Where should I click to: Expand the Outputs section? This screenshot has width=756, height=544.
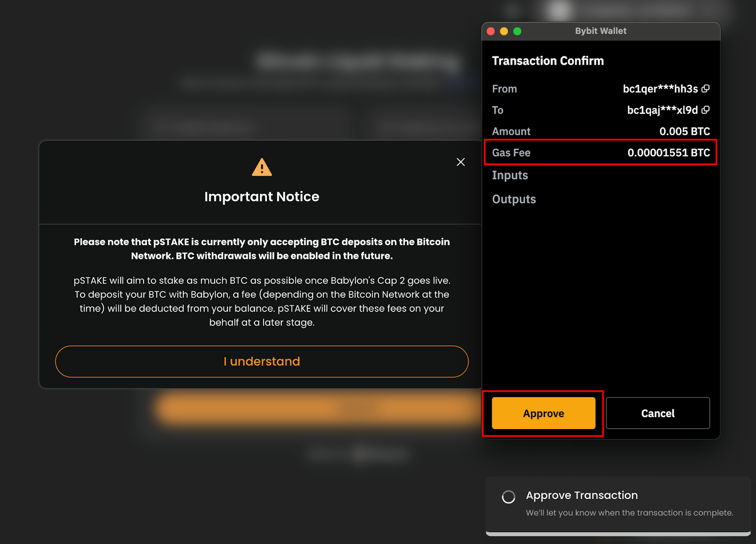click(x=514, y=199)
